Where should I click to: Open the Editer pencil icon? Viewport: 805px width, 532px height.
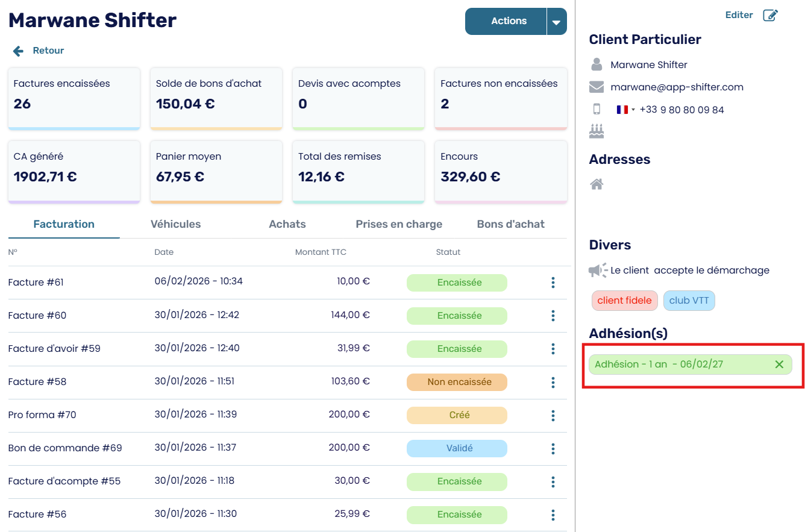coord(770,16)
